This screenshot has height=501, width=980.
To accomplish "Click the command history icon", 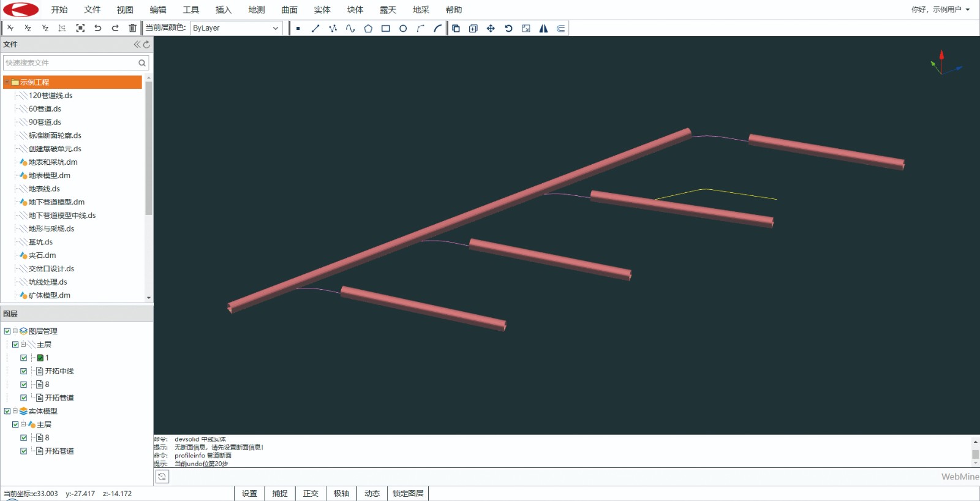I will [162, 477].
